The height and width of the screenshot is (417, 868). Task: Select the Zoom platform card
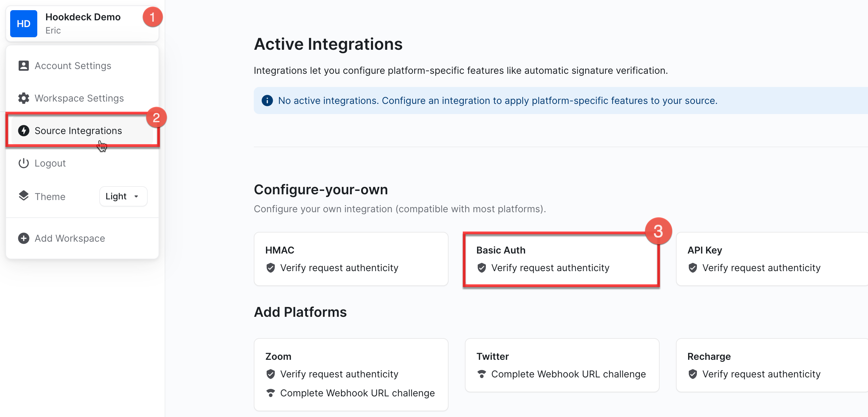(351, 374)
